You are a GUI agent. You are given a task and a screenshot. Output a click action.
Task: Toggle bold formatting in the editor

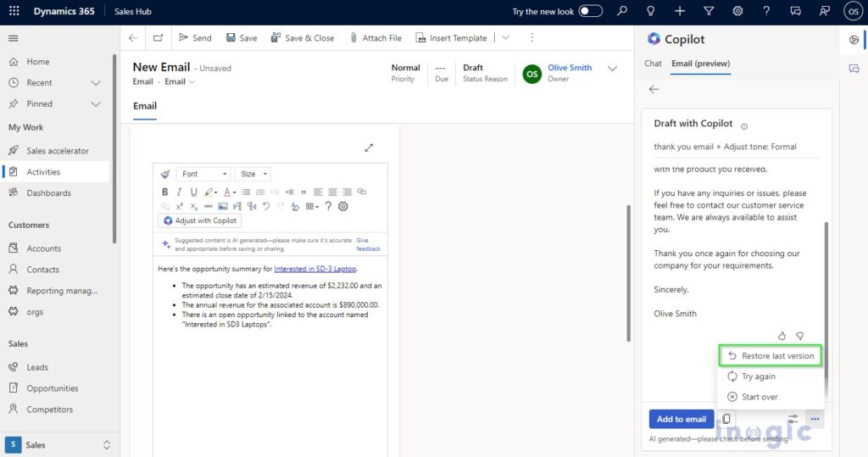(x=164, y=192)
